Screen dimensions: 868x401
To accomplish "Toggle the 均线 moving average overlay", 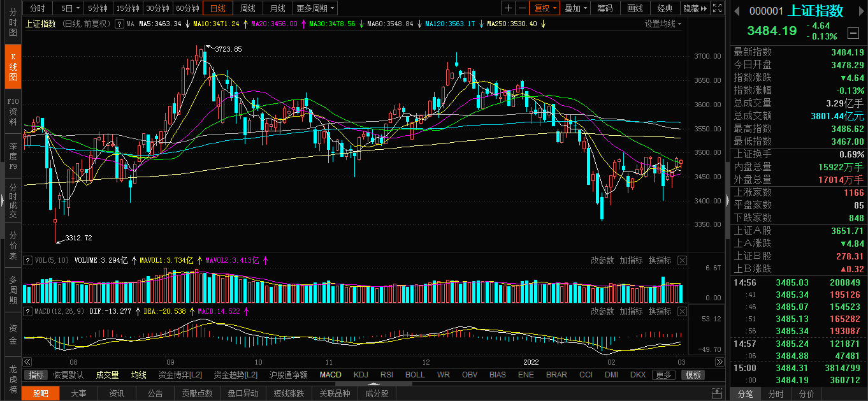I will pyautogui.click(x=138, y=375).
